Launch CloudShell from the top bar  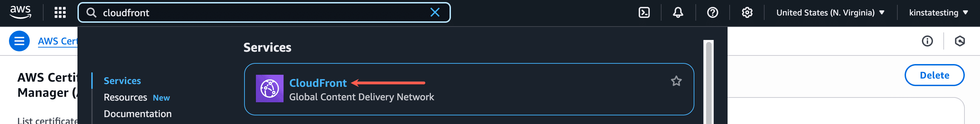coord(644,12)
